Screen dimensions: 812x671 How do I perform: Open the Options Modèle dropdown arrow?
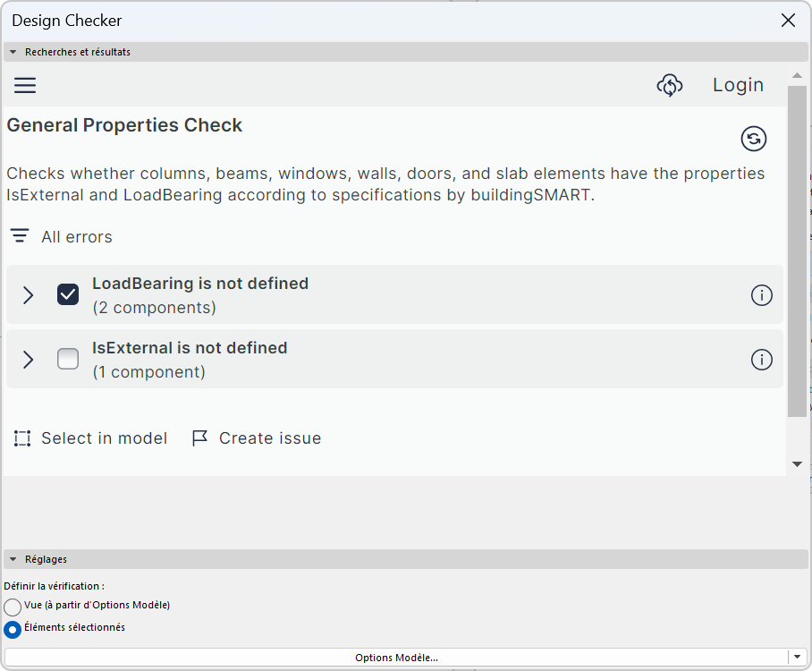[x=797, y=658]
